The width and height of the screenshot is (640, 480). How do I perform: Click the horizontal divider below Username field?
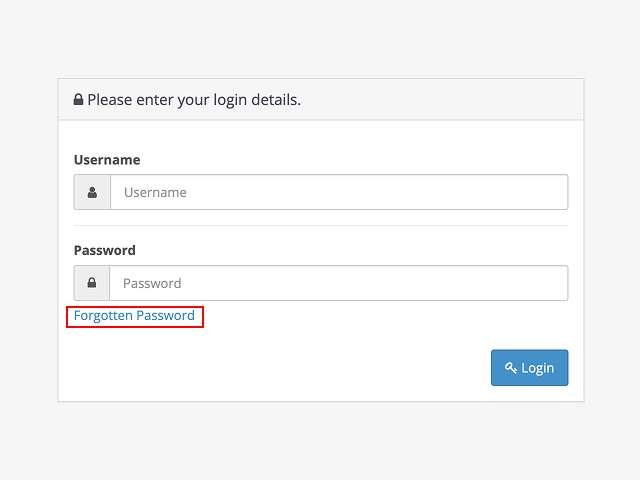320,226
